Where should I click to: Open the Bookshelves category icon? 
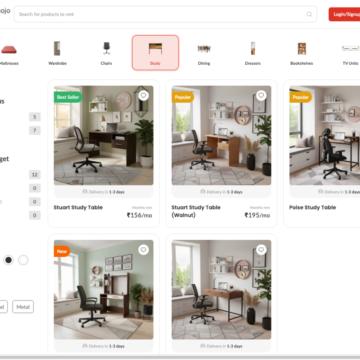point(302,49)
